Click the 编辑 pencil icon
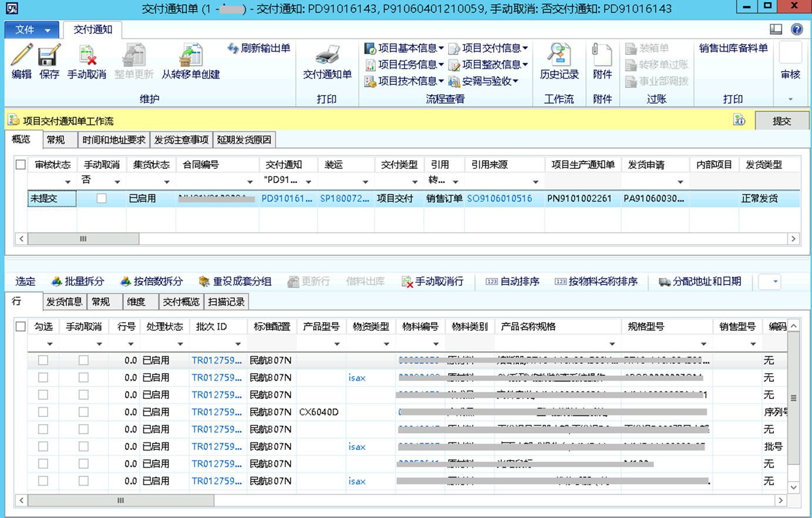Screen dimensions: 812x518 click(x=21, y=56)
